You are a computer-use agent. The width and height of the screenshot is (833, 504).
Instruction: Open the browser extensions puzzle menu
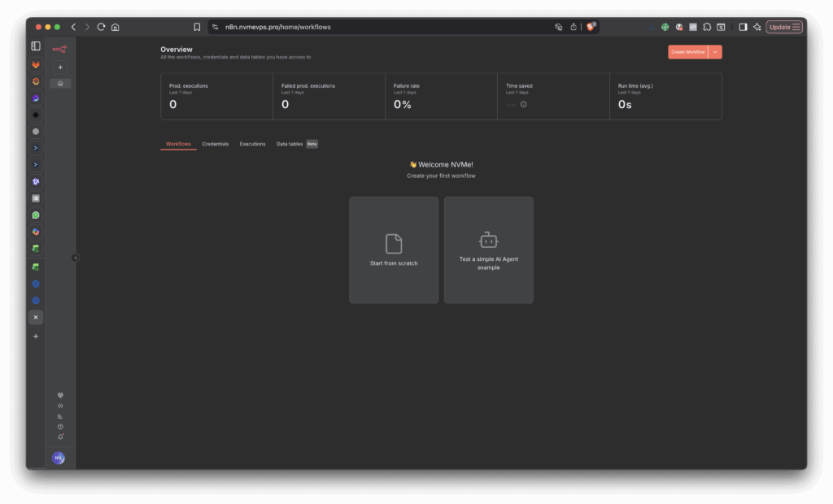tap(707, 27)
